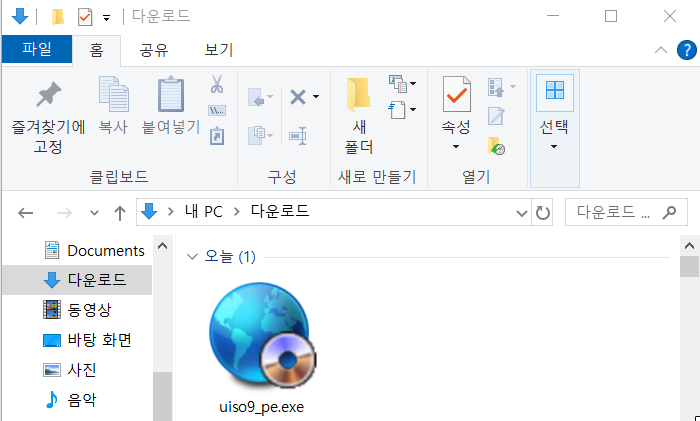Open the Delete dropdown arrow
The image size is (700, 421).
pos(316,96)
